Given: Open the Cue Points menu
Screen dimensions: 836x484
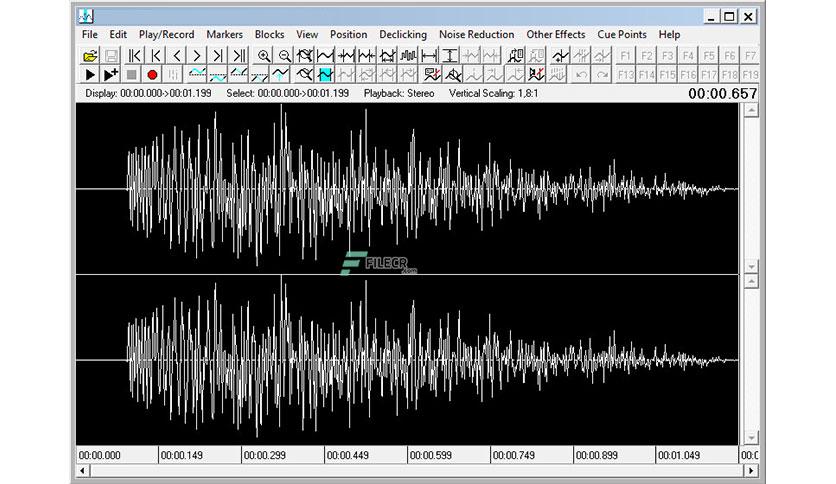Looking at the screenshot, I should point(622,34).
